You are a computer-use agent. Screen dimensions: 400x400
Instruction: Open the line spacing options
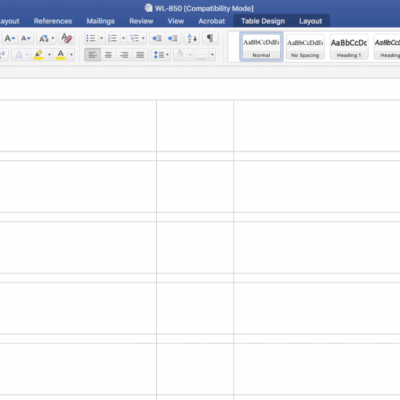pyautogui.click(x=159, y=55)
